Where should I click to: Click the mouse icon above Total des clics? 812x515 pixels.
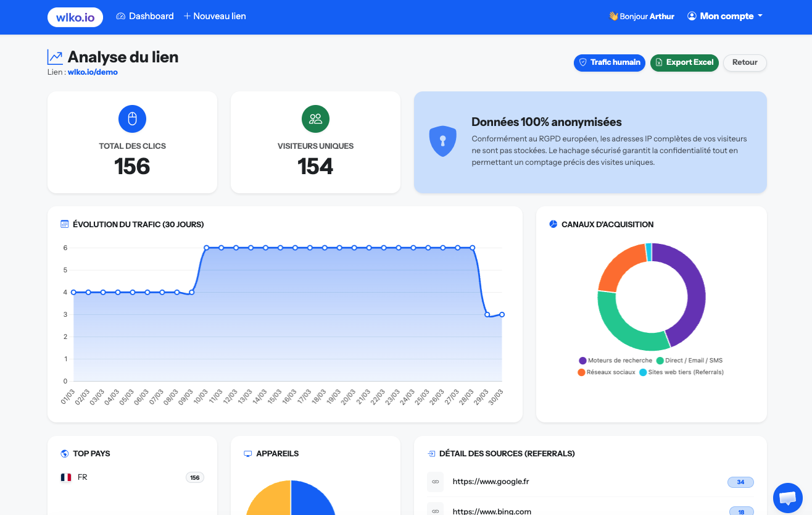pyautogui.click(x=132, y=119)
